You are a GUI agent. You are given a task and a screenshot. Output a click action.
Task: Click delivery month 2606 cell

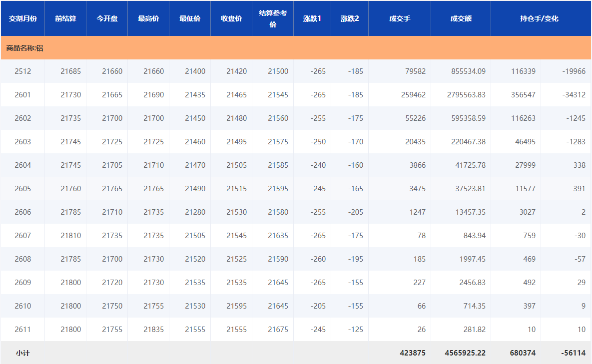pos(22,212)
